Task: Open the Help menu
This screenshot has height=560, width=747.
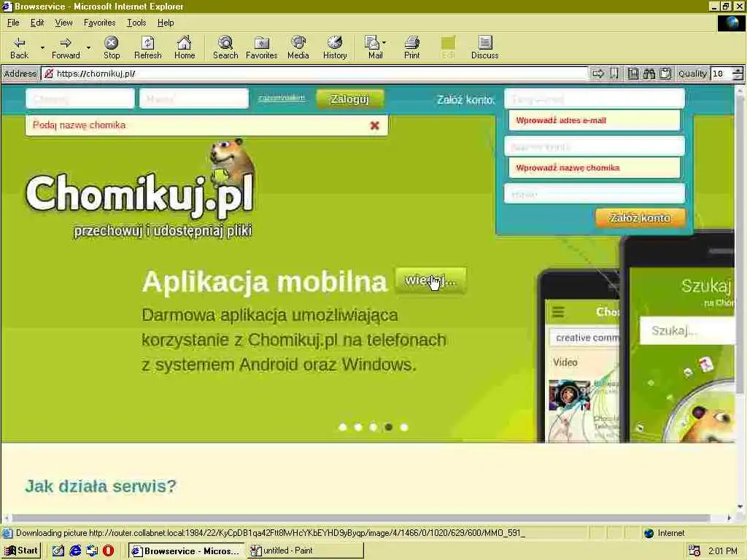Action: (166, 23)
